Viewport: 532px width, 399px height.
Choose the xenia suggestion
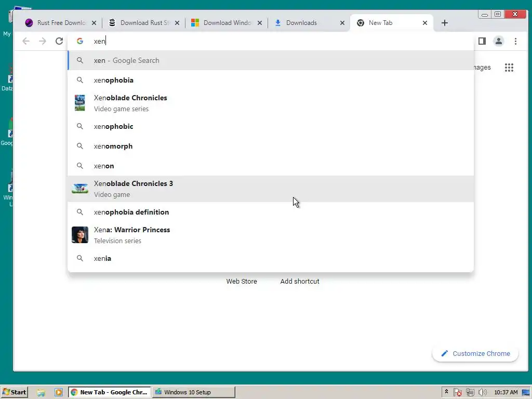pos(270,258)
